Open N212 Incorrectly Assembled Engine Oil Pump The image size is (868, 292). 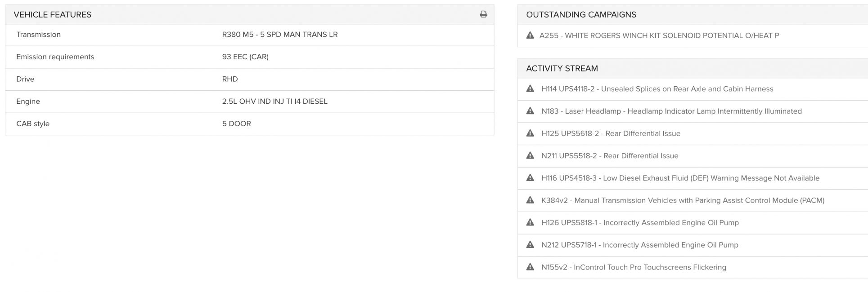(640, 245)
